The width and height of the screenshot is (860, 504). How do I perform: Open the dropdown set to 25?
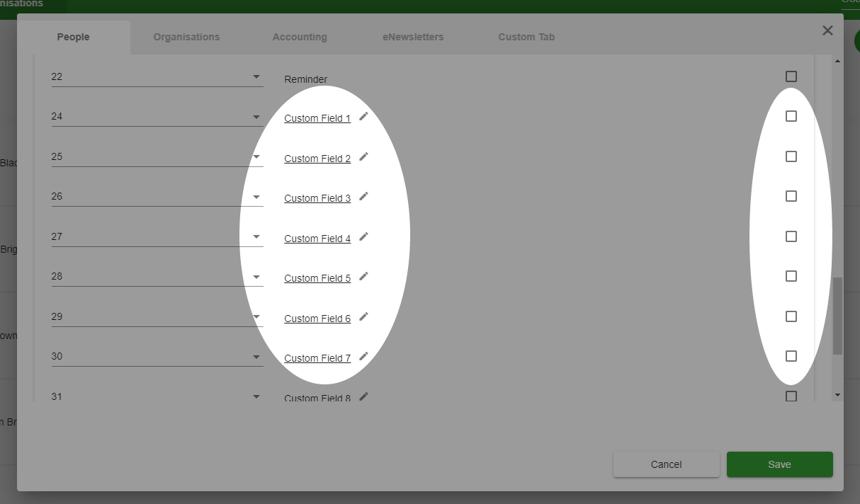(x=157, y=156)
